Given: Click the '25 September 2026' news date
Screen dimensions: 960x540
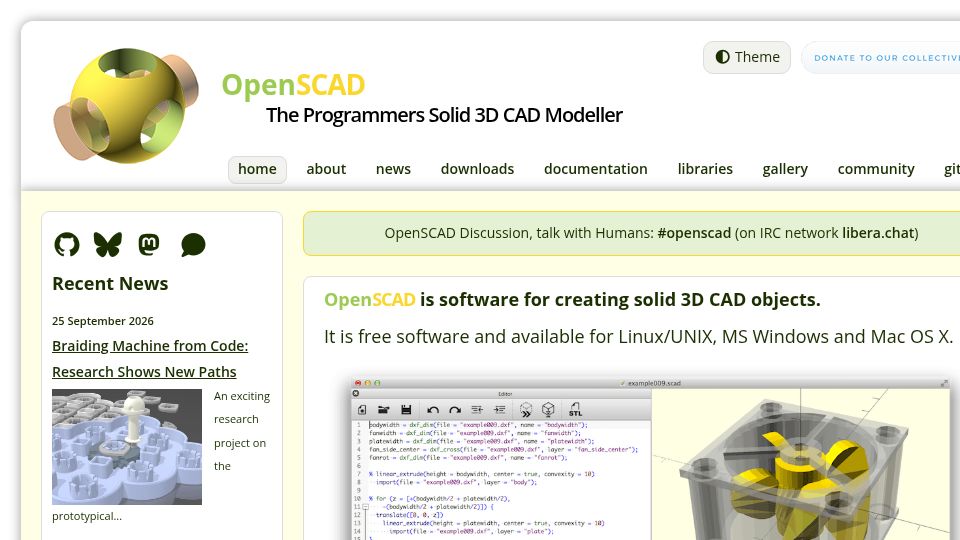Looking at the screenshot, I should [x=103, y=321].
